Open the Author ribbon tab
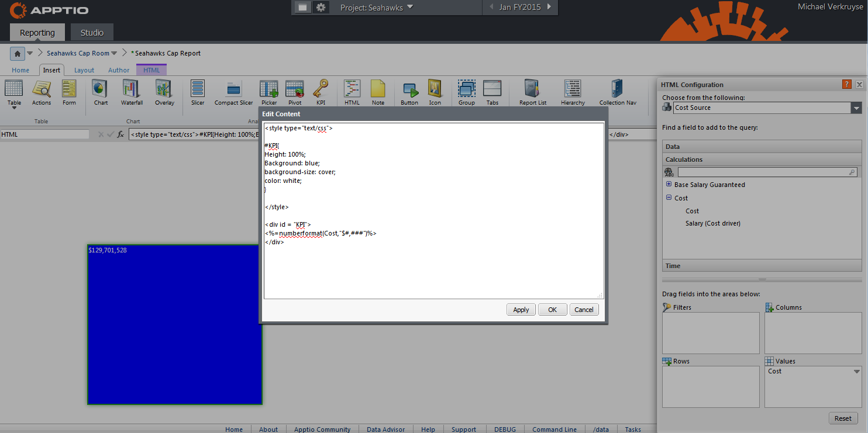868x433 pixels. pos(119,70)
